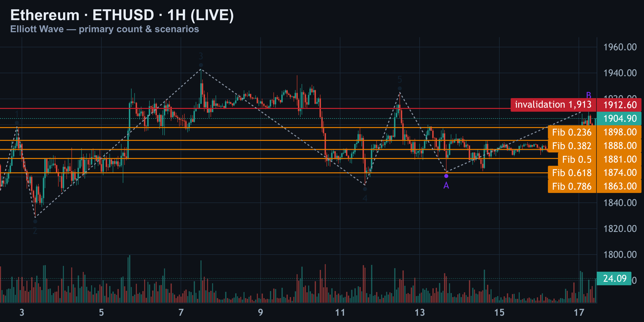Image resolution: width=644 pixels, height=322 pixels.
Task: Click the 1898.00 price tag
Action: pyautogui.click(x=619, y=132)
